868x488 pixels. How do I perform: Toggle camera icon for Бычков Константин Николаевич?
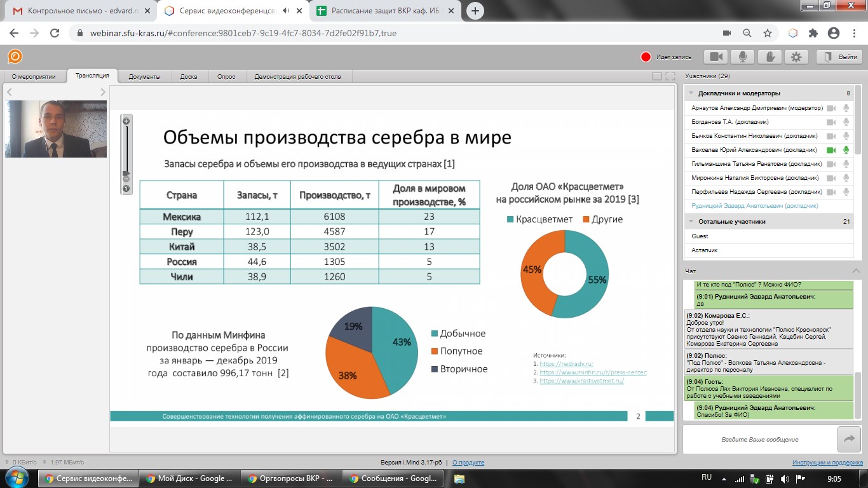click(831, 136)
